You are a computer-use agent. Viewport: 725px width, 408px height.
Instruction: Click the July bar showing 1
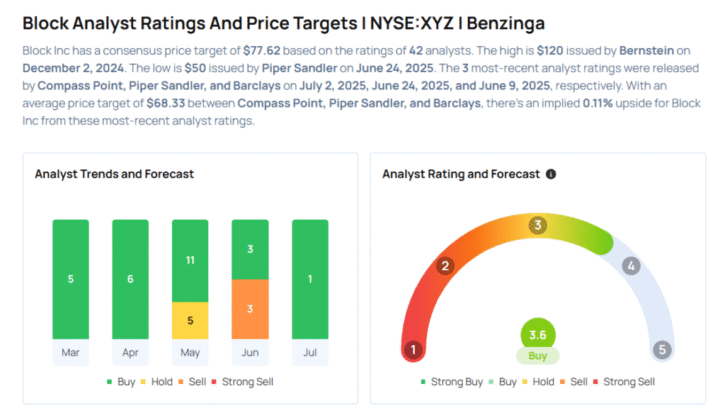pos(311,279)
